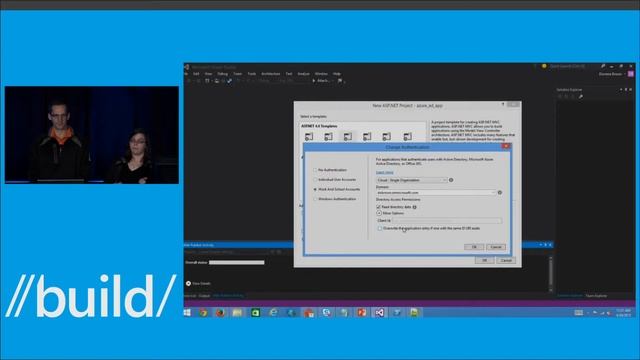Open the Help menu

click(337, 74)
